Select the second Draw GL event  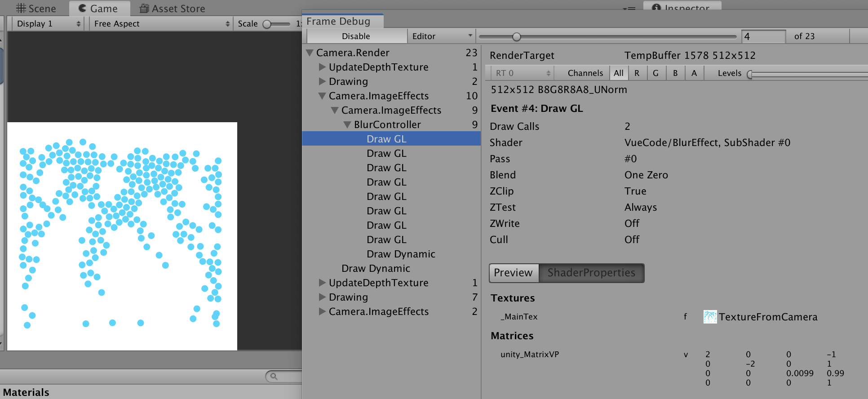tap(391, 153)
